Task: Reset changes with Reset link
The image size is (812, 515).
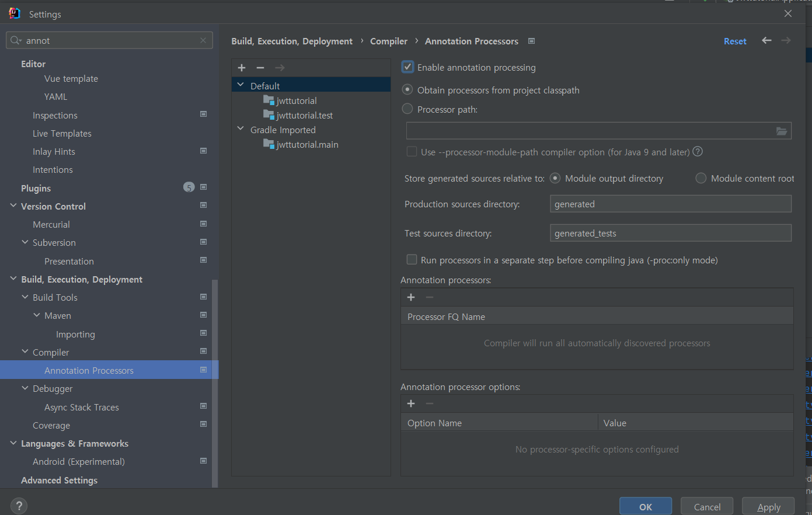Action: point(735,41)
